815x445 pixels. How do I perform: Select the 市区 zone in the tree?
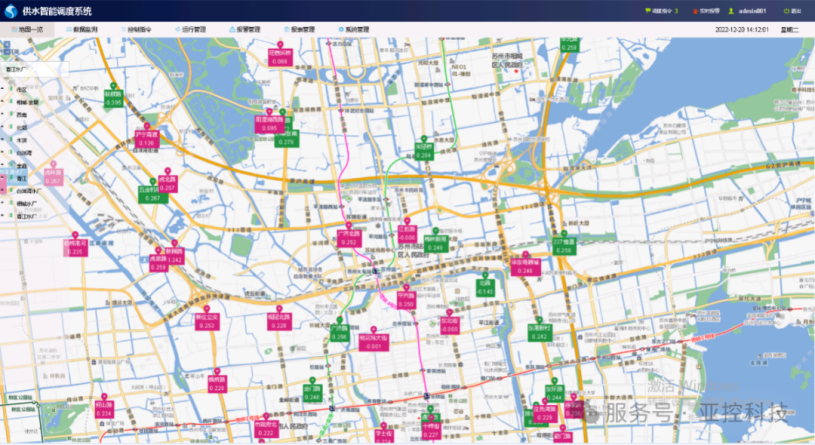point(21,89)
